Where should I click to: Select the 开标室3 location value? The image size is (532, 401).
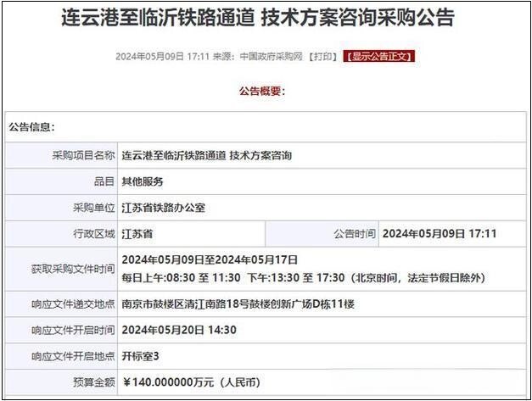pos(141,356)
